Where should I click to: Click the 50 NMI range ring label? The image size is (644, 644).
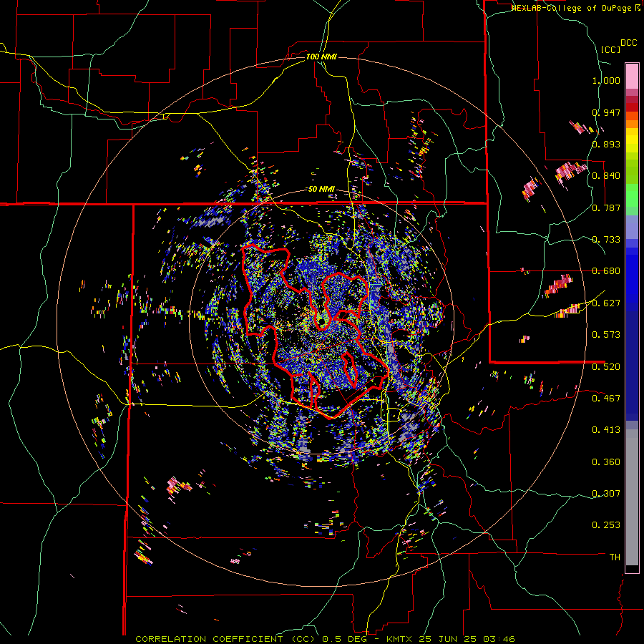pyautogui.click(x=321, y=190)
